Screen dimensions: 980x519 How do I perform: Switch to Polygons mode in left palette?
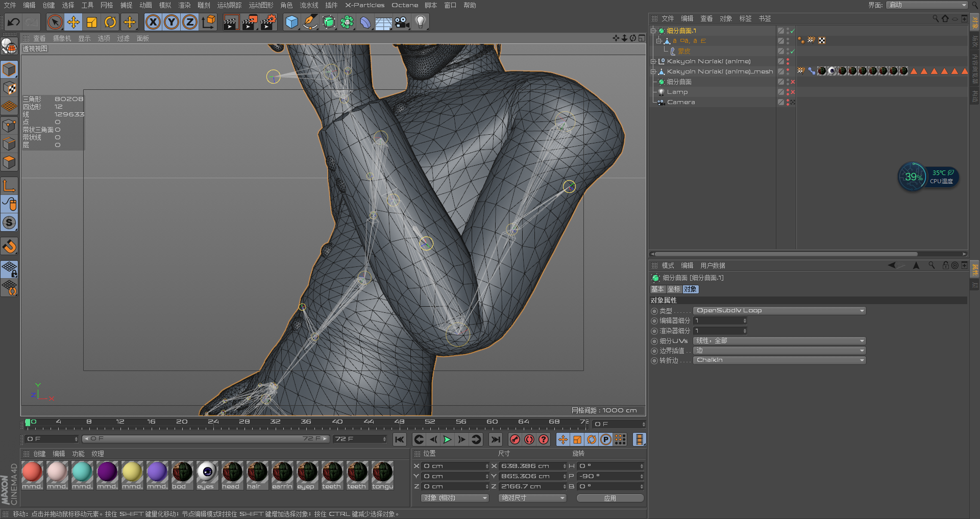[x=9, y=163]
